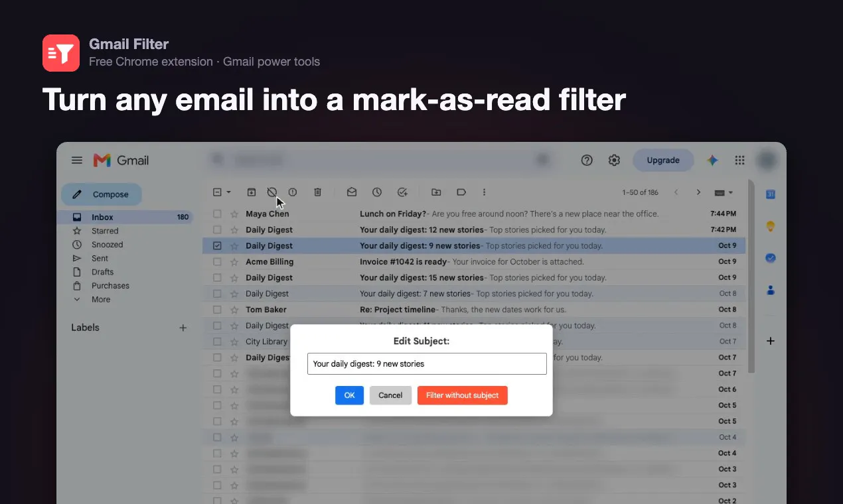This screenshot has width=843, height=504.
Task: Click the report spam icon
Action: point(293,192)
